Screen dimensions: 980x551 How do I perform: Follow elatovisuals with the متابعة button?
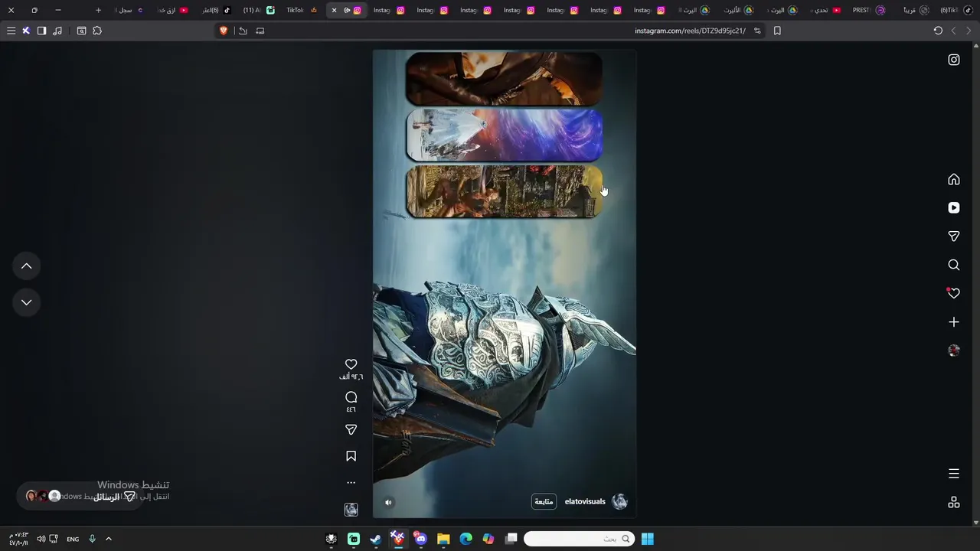tap(544, 502)
